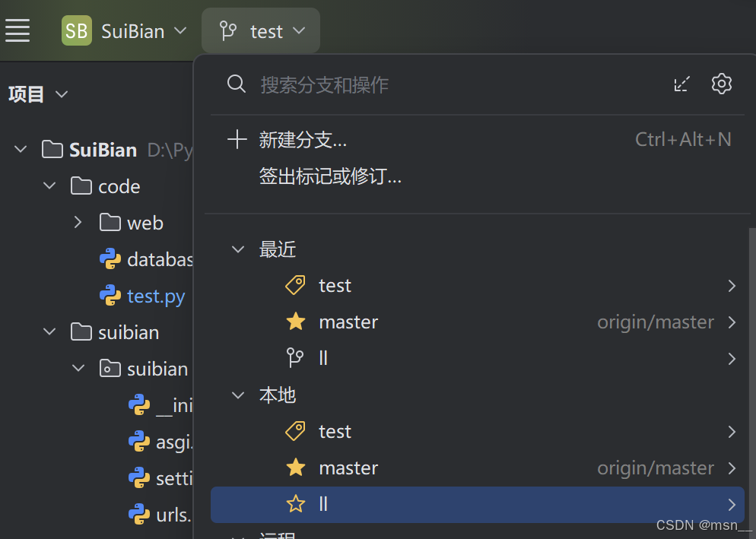
Task: Click the settings gear in the branches popup
Action: (721, 84)
